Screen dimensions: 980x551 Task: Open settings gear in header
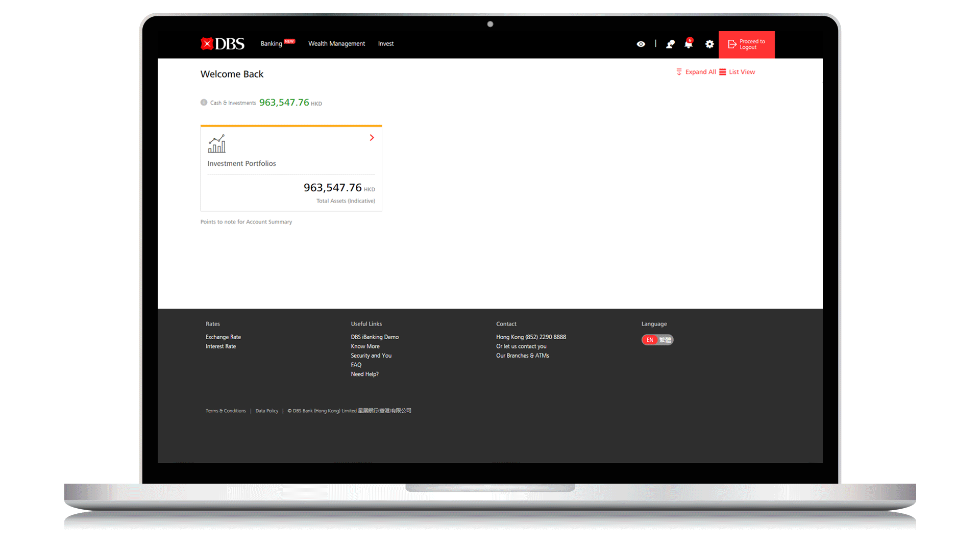tap(709, 44)
